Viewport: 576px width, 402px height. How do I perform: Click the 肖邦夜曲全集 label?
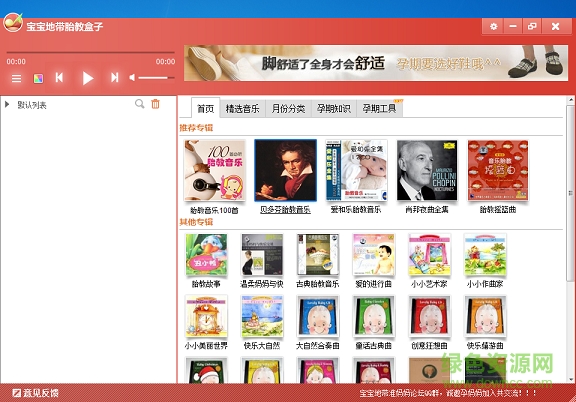coord(427,210)
